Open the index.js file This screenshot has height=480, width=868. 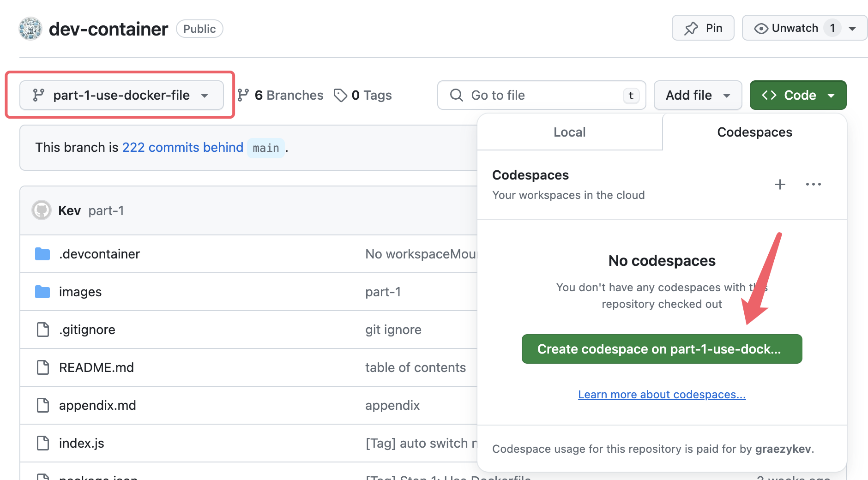tap(82, 443)
